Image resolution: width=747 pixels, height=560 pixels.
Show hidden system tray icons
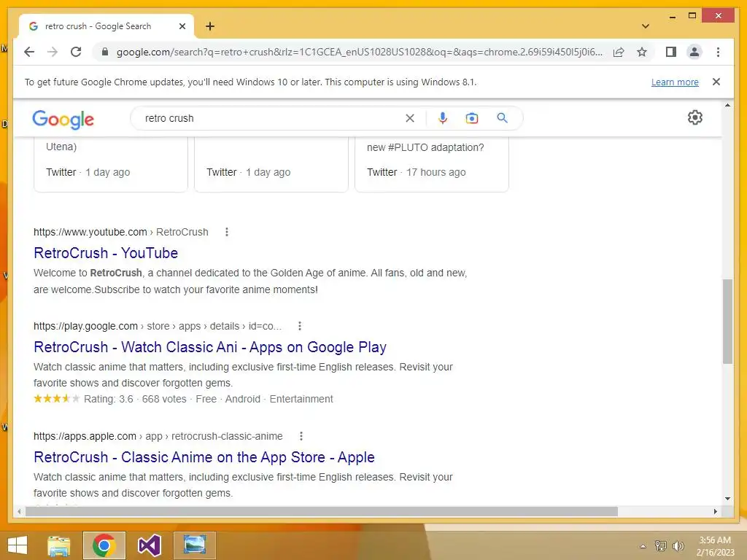click(x=643, y=546)
